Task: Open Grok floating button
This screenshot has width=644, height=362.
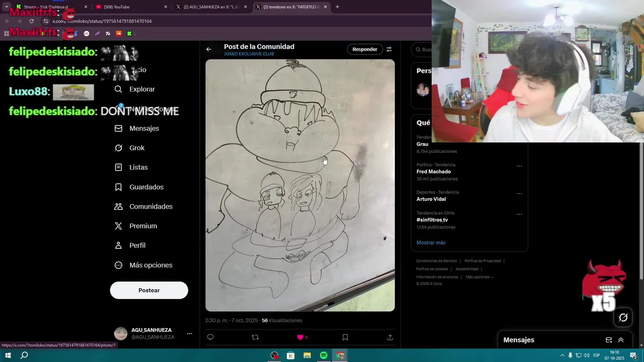Action: [x=623, y=317]
